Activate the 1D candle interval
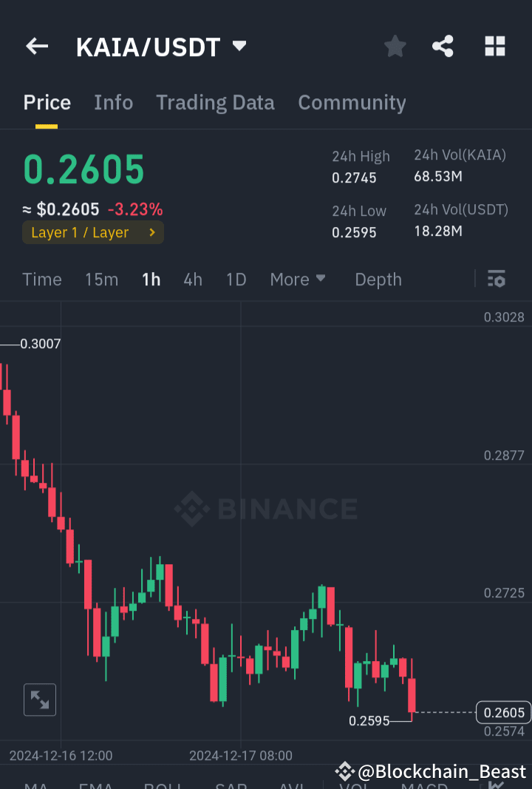 tap(236, 279)
